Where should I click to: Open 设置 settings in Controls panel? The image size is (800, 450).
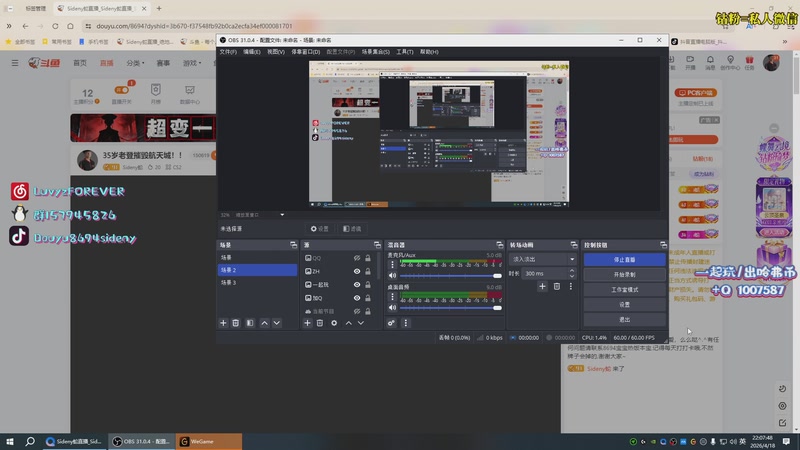(x=624, y=305)
